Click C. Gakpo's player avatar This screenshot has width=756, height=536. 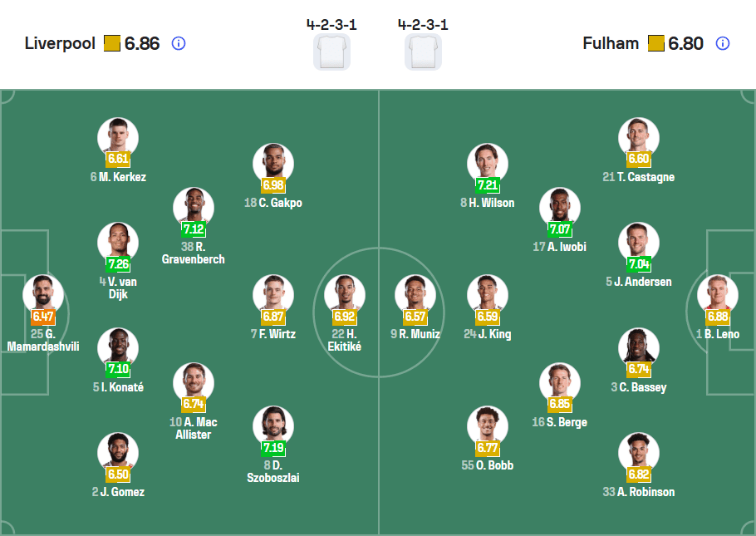(x=273, y=158)
